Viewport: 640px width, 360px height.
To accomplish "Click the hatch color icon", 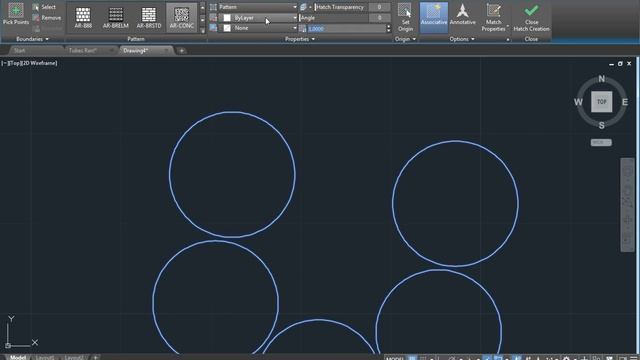I will (213, 18).
